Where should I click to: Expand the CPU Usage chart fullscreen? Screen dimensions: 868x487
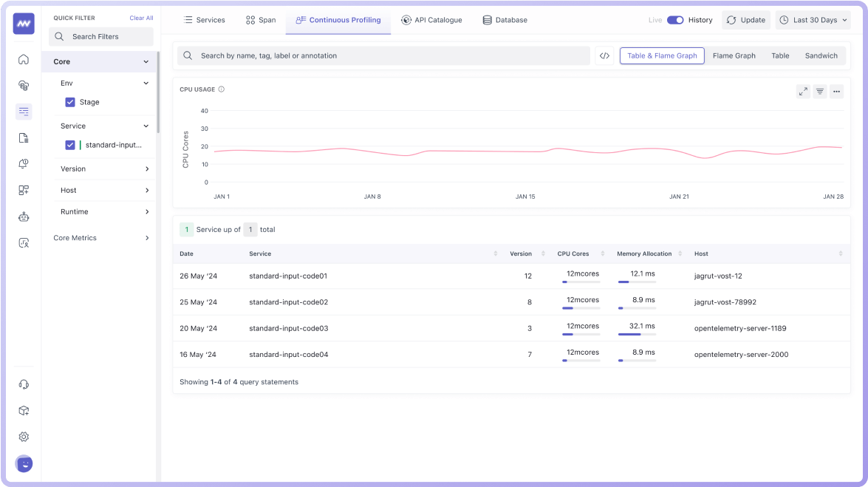tap(803, 92)
